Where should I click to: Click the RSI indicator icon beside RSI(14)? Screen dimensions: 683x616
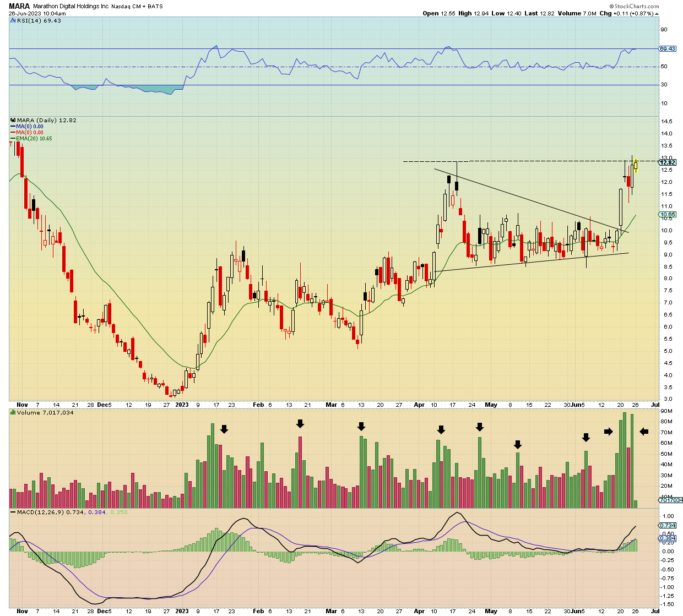(x=13, y=20)
